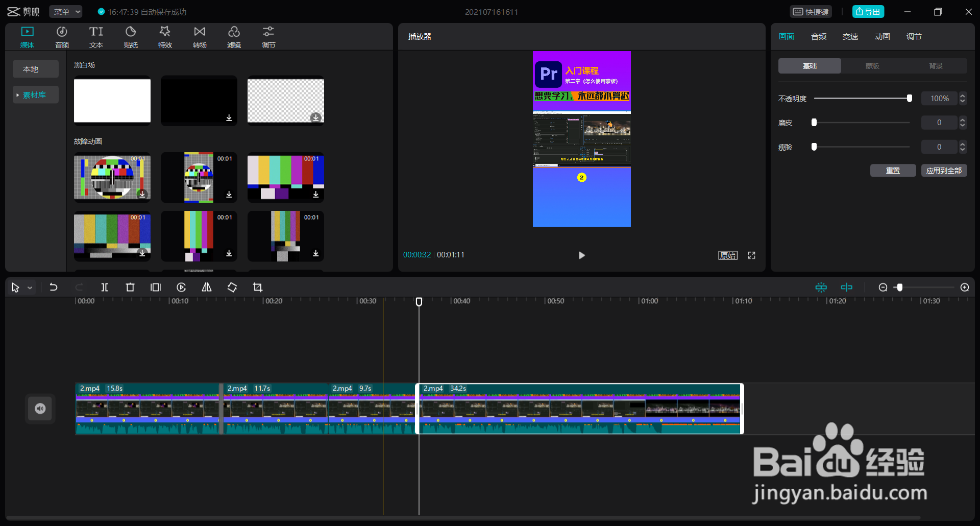
Task: Open the 媒体 media panel
Action: pyautogui.click(x=27, y=37)
